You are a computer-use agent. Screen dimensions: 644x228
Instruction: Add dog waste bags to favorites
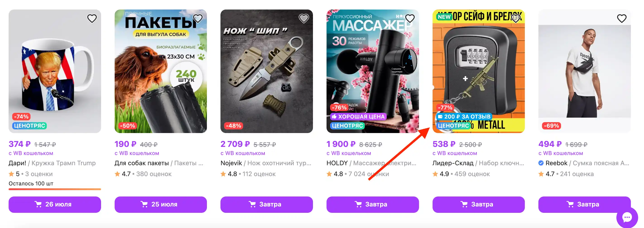(198, 19)
